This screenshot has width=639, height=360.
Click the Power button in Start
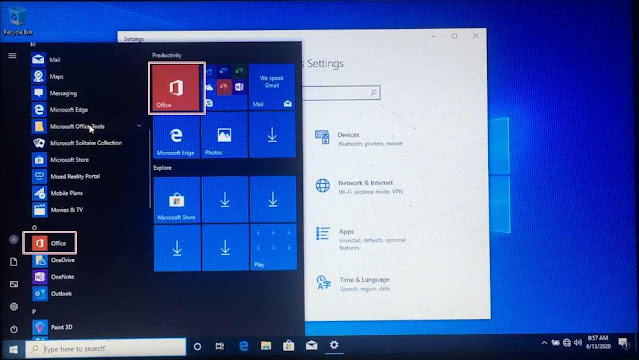(14, 329)
